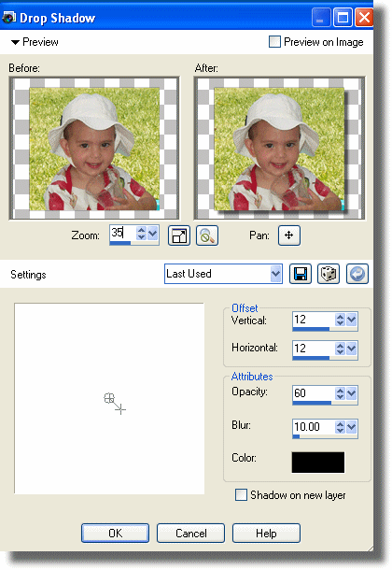Open the Vertical offset dropdown arrow
The image size is (392, 570).
click(351, 320)
